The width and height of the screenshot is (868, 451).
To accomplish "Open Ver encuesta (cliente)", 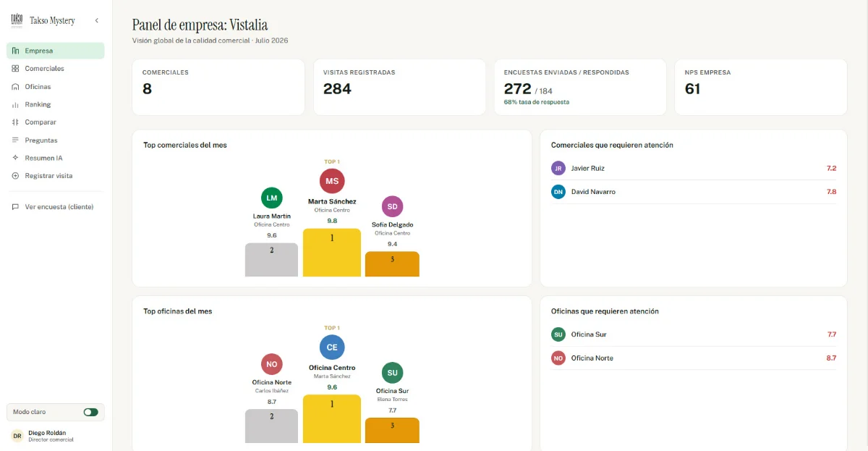I will 56,207.
